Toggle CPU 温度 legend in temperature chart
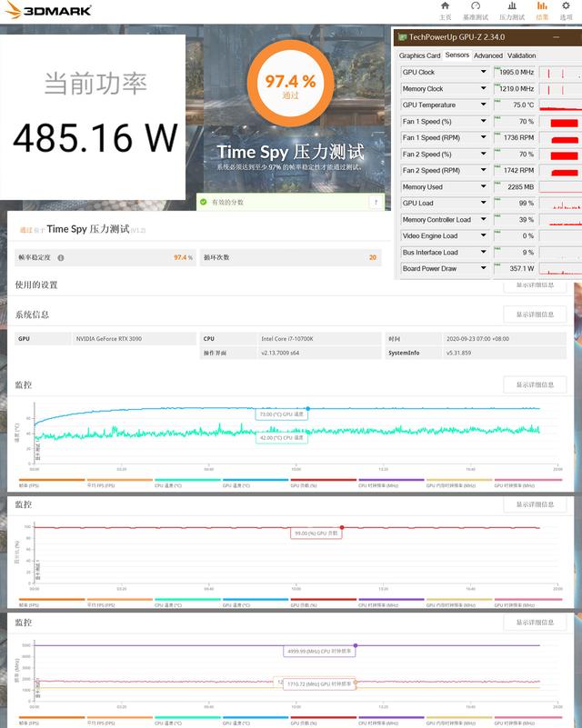The width and height of the screenshot is (582, 728). coord(187,483)
